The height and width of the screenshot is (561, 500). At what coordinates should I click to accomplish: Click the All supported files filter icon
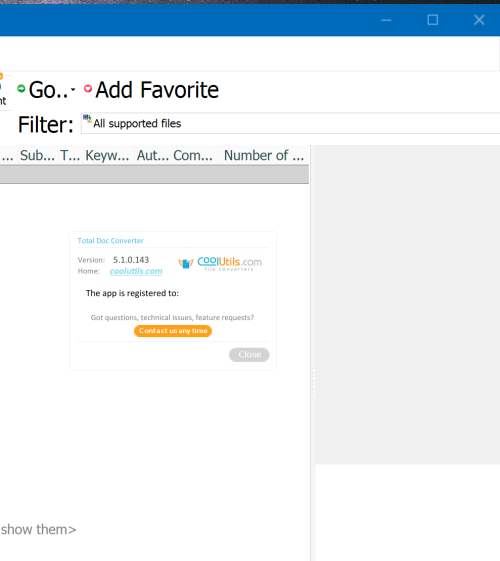pos(87,118)
